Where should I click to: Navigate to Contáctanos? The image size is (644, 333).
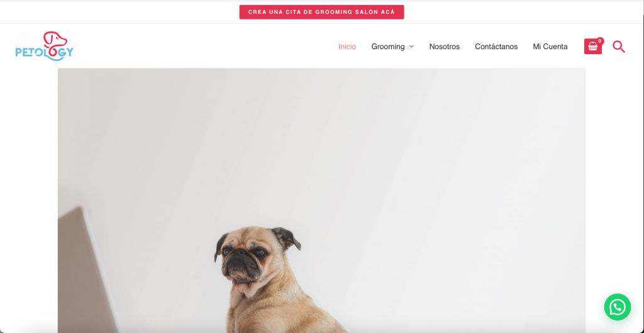(x=496, y=47)
